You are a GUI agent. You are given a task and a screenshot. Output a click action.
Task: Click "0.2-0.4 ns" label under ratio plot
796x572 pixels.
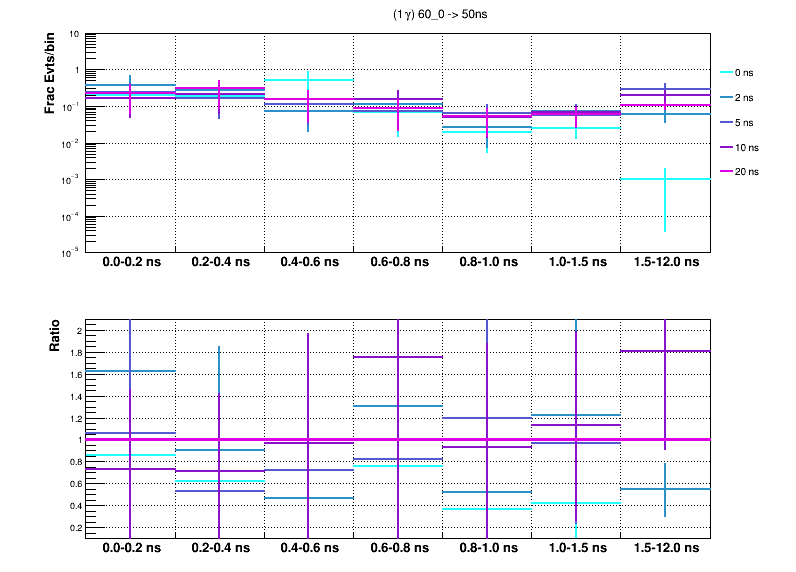(219, 551)
